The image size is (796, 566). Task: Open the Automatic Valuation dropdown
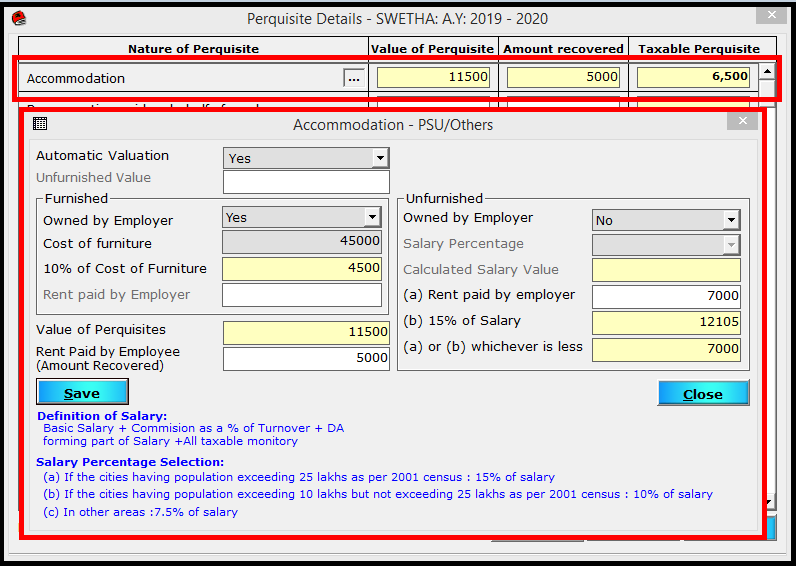tap(380, 158)
